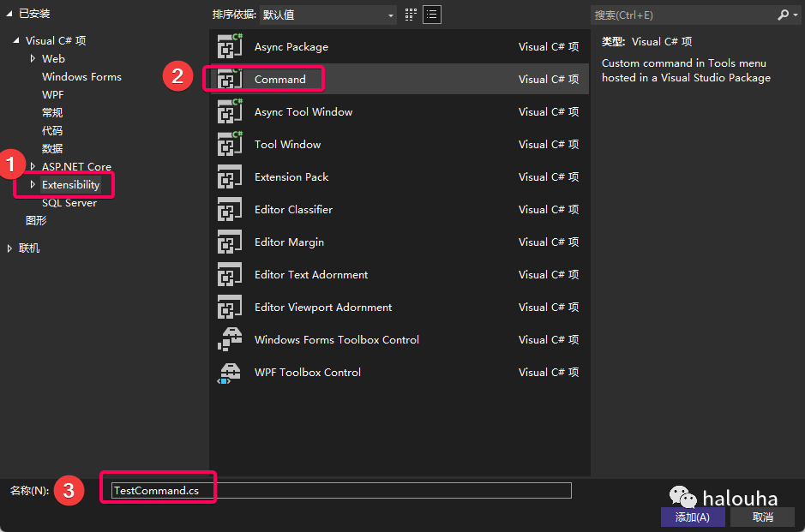Select the 图形 category
This screenshot has height=532, width=805.
coord(36,221)
